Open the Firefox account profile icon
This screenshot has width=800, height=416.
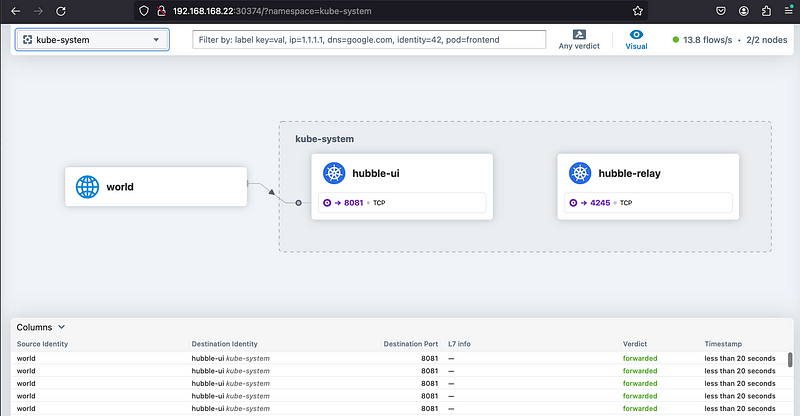[x=743, y=11]
